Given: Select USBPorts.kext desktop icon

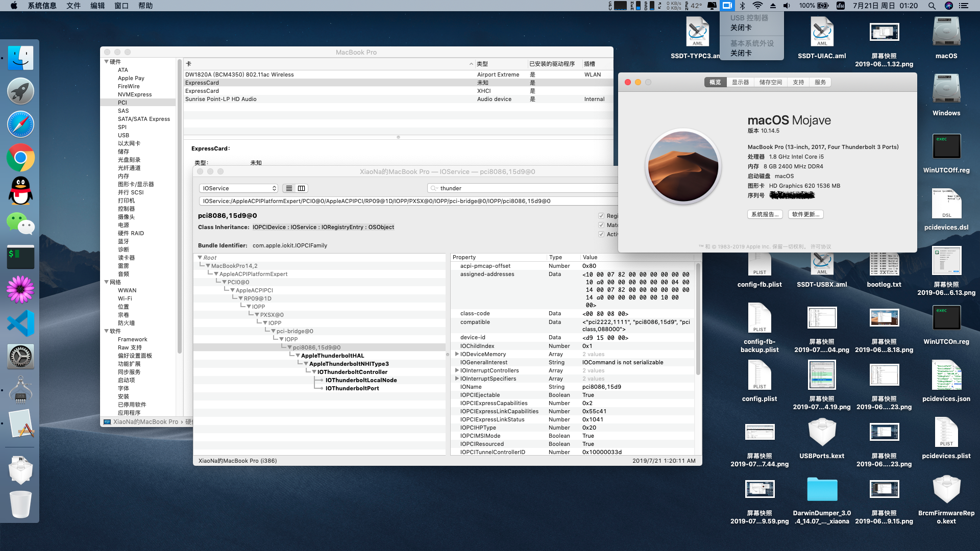Looking at the screenshot, I should point(822,438).
